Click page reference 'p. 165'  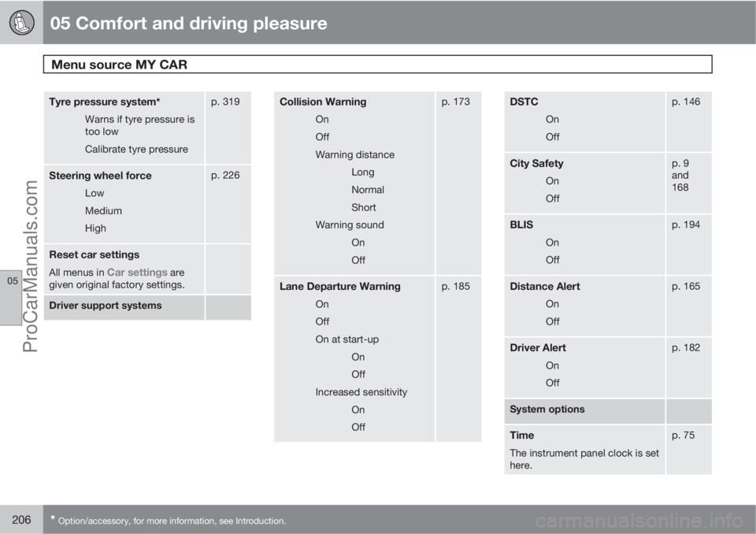(x=686, y=287)
